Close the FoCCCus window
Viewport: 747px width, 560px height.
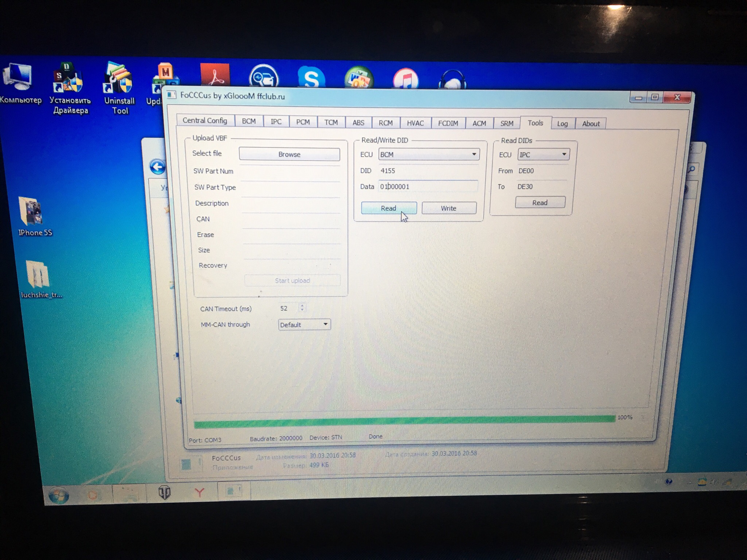pyautogui.click(x=677, y=97)
